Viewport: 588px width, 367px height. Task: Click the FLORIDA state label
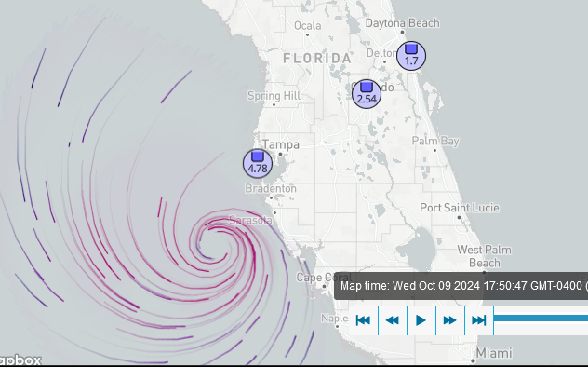click(x=317, y=58)
